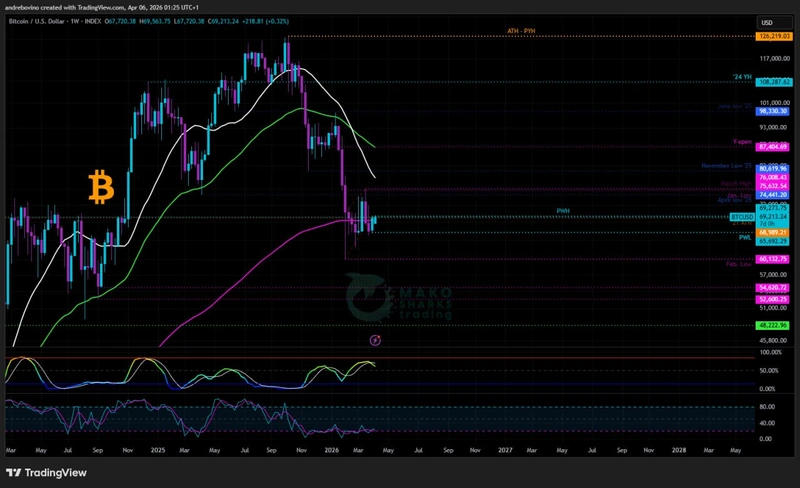The image size is (800, 488).
Task: Click the 2027 label on time axis
Action: [x=505, y=451]
